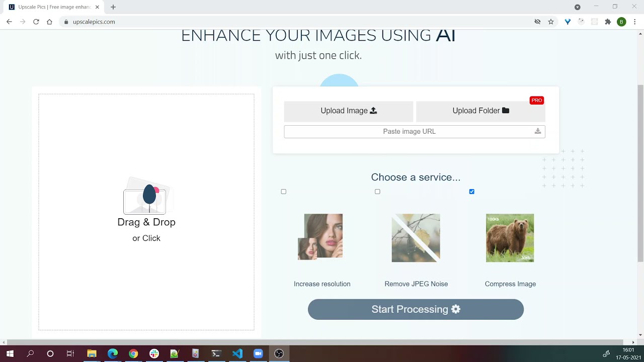Click the Start Processing button
Screen dimensions: 644x362
tap(416, 309)
